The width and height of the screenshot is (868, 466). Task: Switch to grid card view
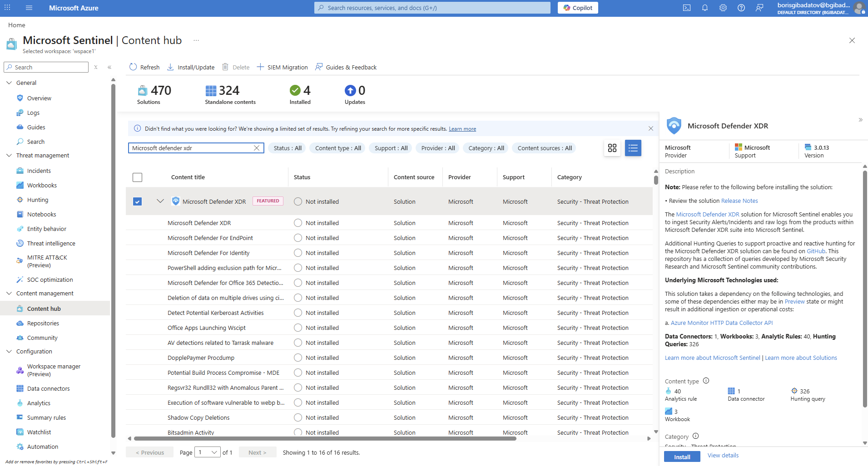tap(612, 148)
